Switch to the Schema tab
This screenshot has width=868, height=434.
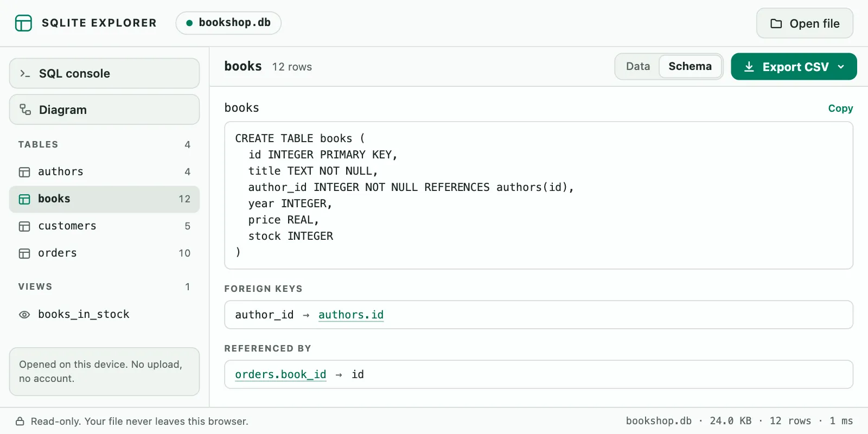click(690, 66)
